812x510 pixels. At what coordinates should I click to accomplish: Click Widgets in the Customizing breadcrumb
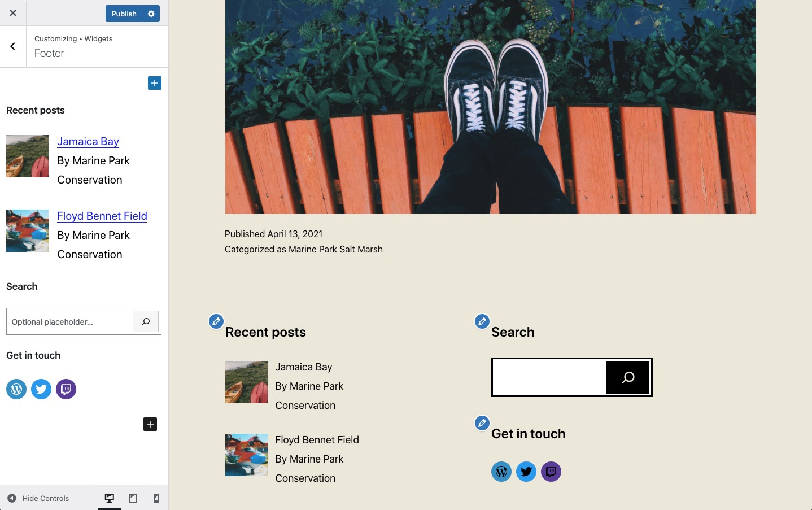coord(98,38)
